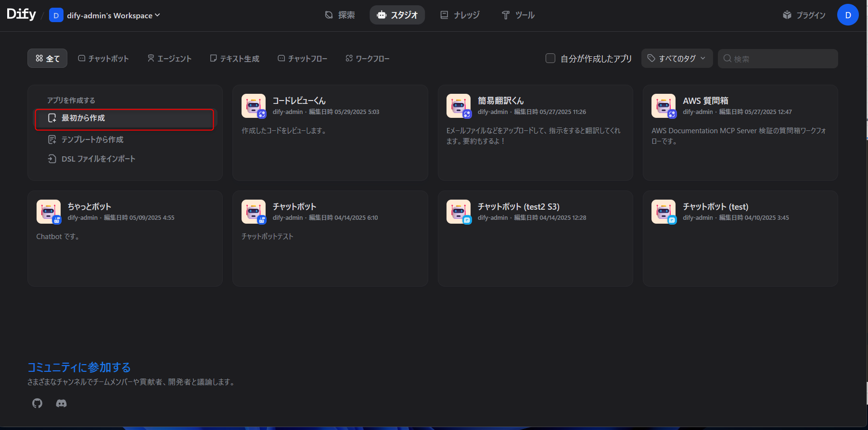Open the user avatar D at top right
The height and width of the screenshot is (430, 868).
tap(848, 15)
